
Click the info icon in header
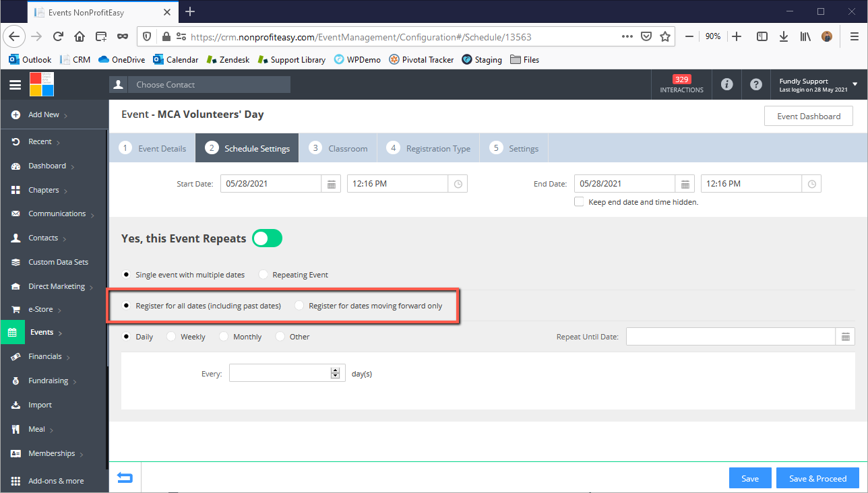click(726, 84)
